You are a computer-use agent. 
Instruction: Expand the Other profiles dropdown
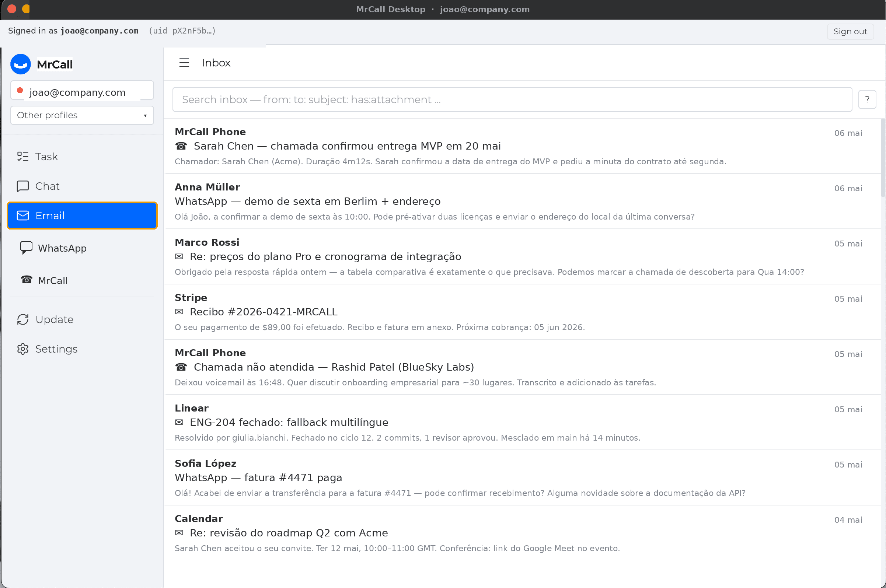pos(82,115)
